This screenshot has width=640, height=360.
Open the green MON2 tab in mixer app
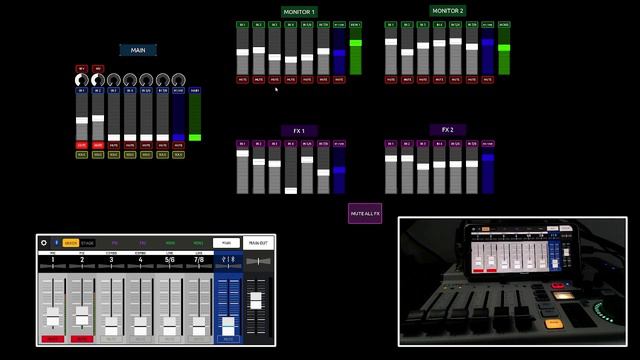198,243
